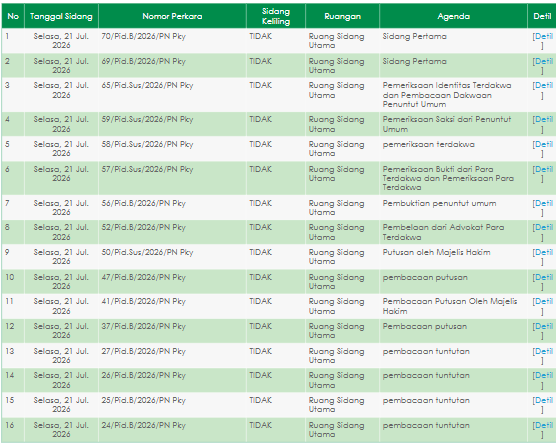Open Detil for Putusan oleh Majelis Hakim

click(544, 252)
